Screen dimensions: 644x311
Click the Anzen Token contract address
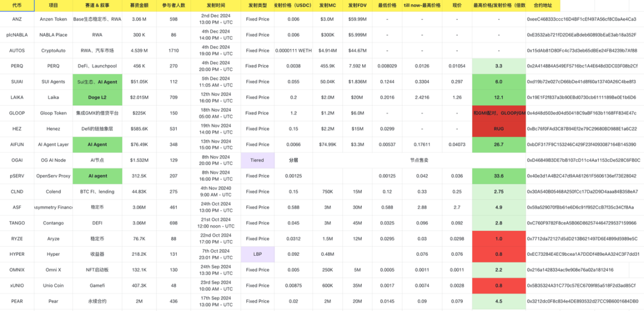pyautogui.click(x=581, y=19)
